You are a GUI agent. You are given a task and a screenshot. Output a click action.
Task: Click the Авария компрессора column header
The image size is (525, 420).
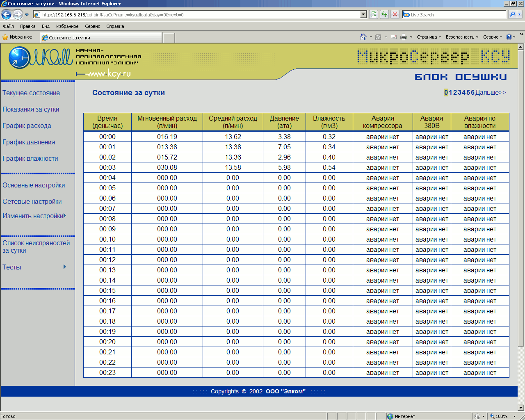[x=383, y=122]
